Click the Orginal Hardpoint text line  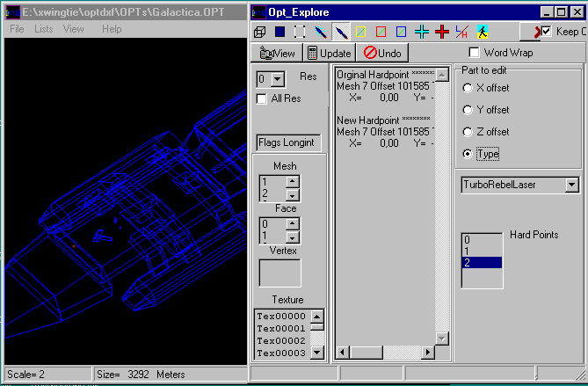[386, 75]
